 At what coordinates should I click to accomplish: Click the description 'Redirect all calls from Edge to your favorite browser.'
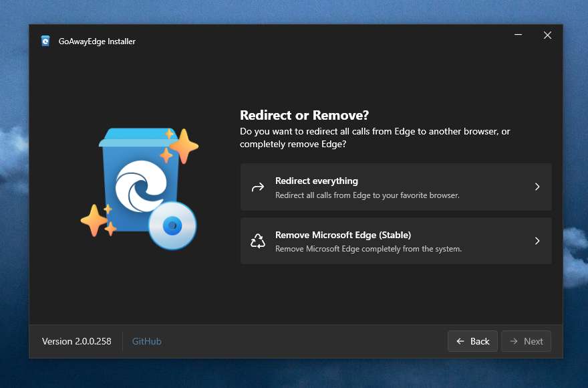pyautogui.click(x=367, y=195)
